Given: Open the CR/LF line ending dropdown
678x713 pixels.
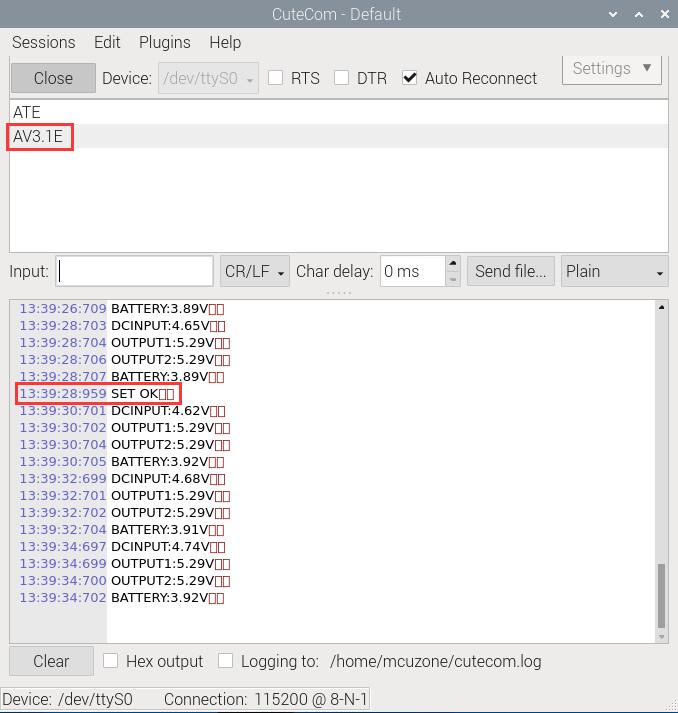Looking at the screenshot, I should 255,271.
